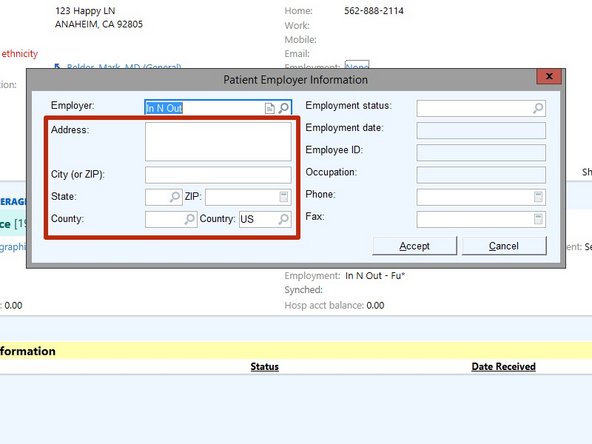Click the Employee ID field
Viewport: 592px width, 444px height.
coord(481,153)
